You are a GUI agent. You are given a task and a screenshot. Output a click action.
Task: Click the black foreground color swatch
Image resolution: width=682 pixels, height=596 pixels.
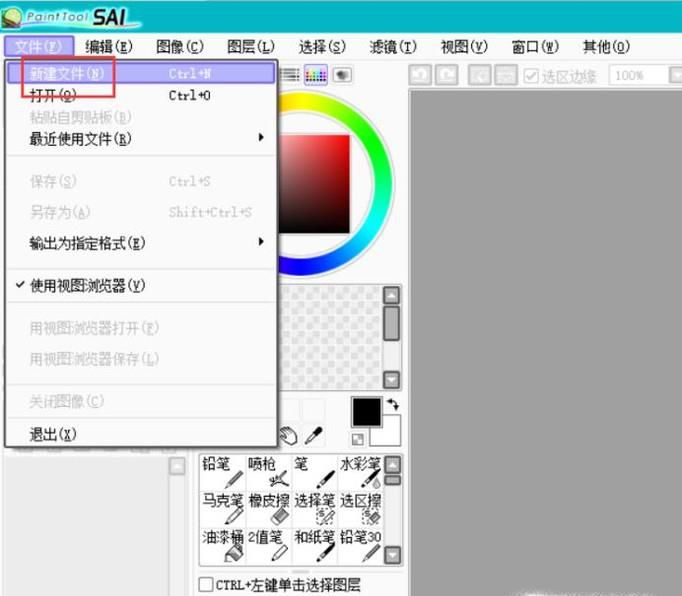367,412
